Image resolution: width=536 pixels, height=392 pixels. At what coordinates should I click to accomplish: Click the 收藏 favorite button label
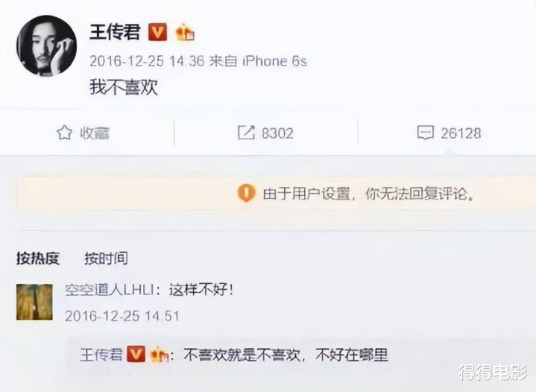[x=95, y=133]
